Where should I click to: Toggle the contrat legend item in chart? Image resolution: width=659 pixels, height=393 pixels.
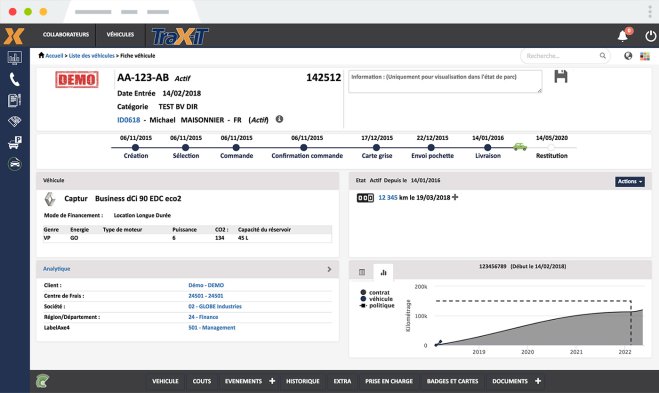pyautogui.click(x=375, y=292)
